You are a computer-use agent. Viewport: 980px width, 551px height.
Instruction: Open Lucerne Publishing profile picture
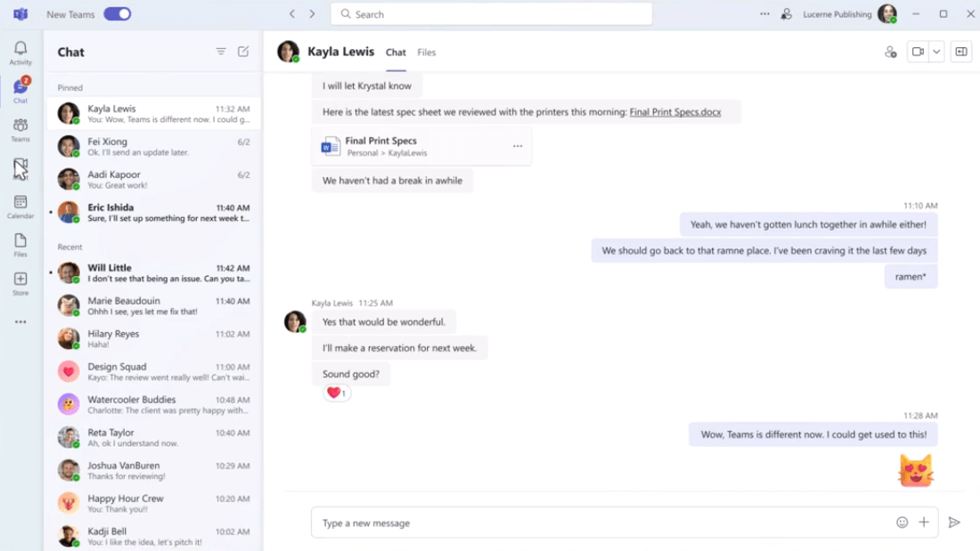click(x=886, y=13)
